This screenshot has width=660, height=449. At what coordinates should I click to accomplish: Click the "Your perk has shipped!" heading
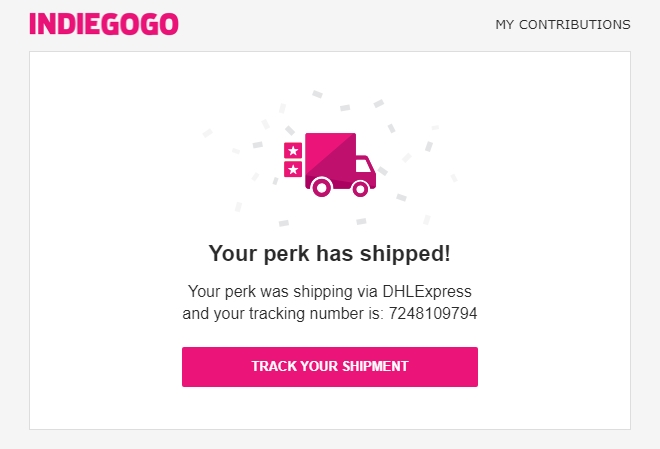coord(330,253)
